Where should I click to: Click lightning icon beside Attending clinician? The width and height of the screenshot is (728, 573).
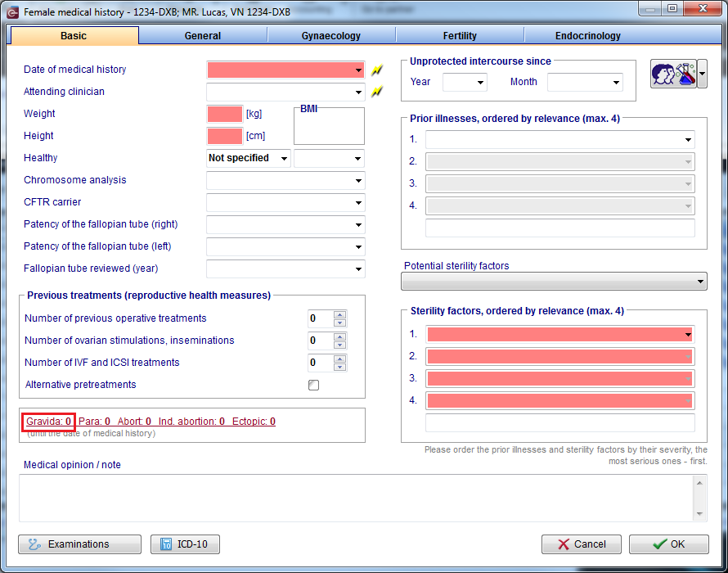coord(377,92)
